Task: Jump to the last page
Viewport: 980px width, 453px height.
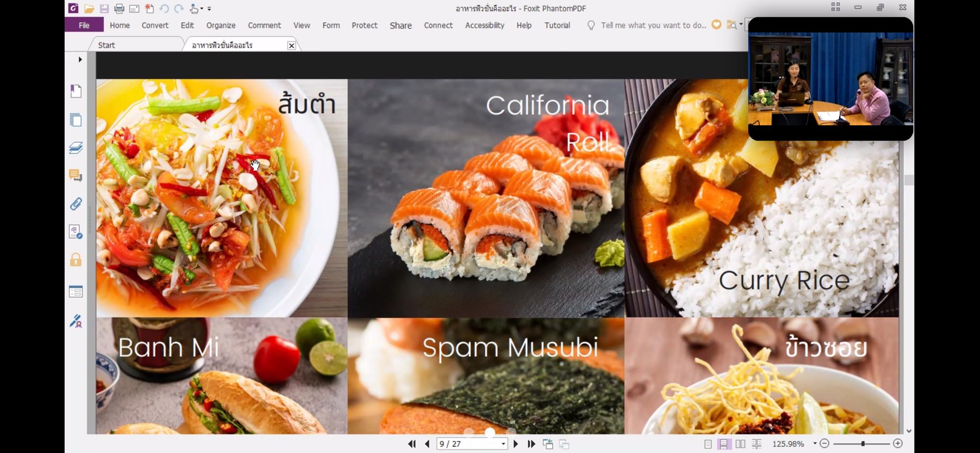Action: [x=531, y=444]
